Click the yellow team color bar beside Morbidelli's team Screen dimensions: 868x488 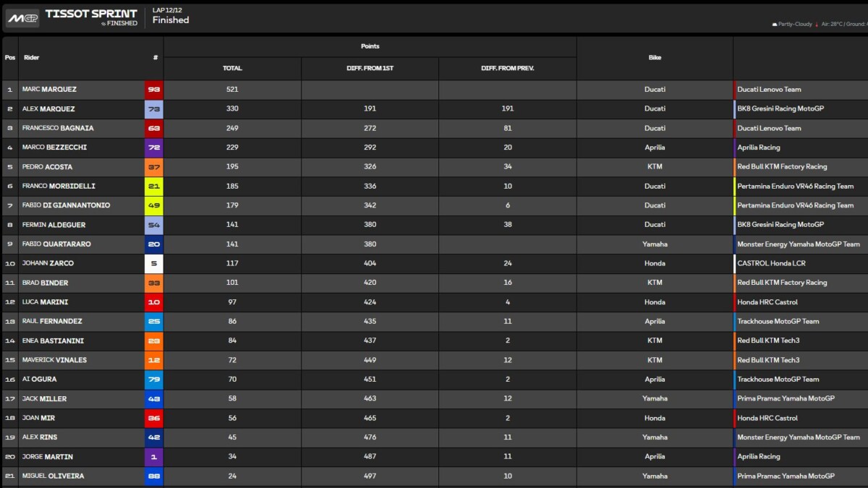tap(735, 186)
